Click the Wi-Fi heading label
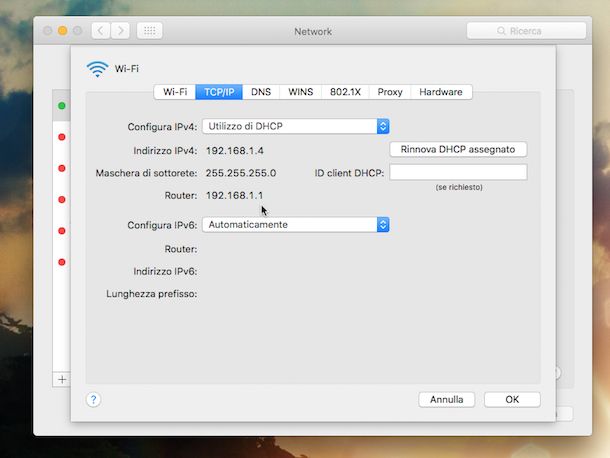 [x=126, y=69]
